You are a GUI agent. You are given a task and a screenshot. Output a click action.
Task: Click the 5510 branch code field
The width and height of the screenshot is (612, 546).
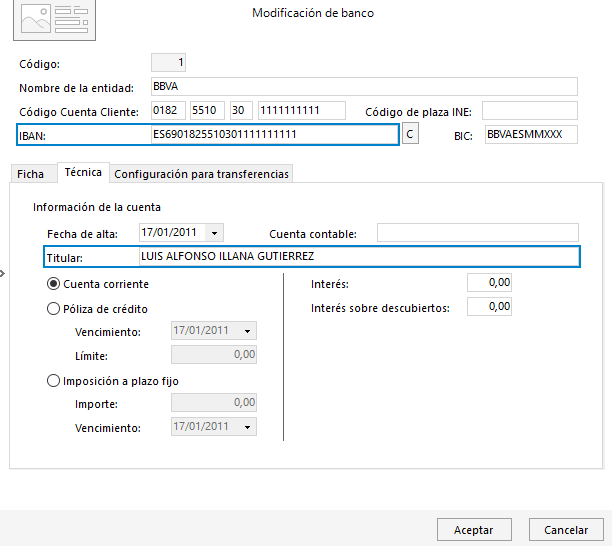(207, 110)
